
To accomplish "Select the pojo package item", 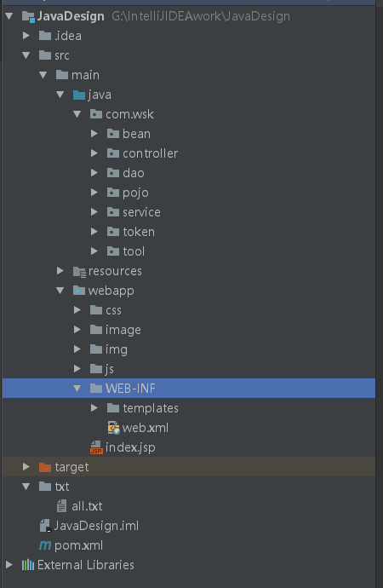I will point(135,193).
